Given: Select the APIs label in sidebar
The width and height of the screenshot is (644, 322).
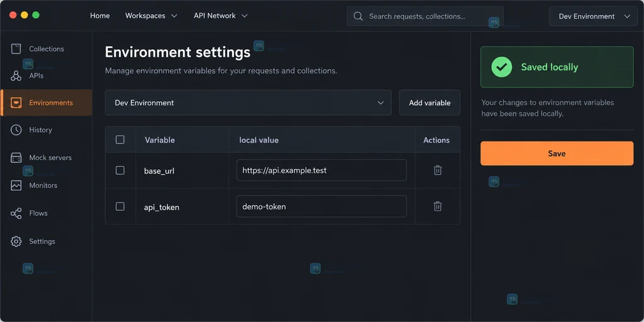Looking at the screenshot, I should [x=36, y=75].
